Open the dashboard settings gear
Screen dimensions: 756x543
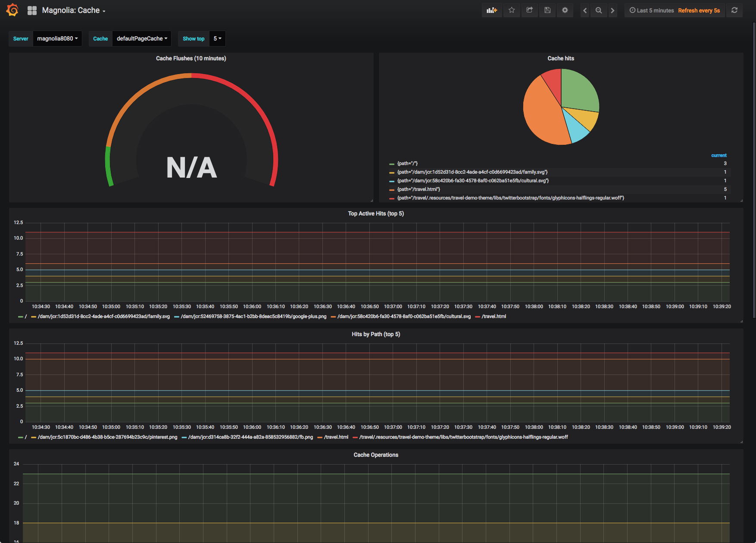(x=565, y=10)
